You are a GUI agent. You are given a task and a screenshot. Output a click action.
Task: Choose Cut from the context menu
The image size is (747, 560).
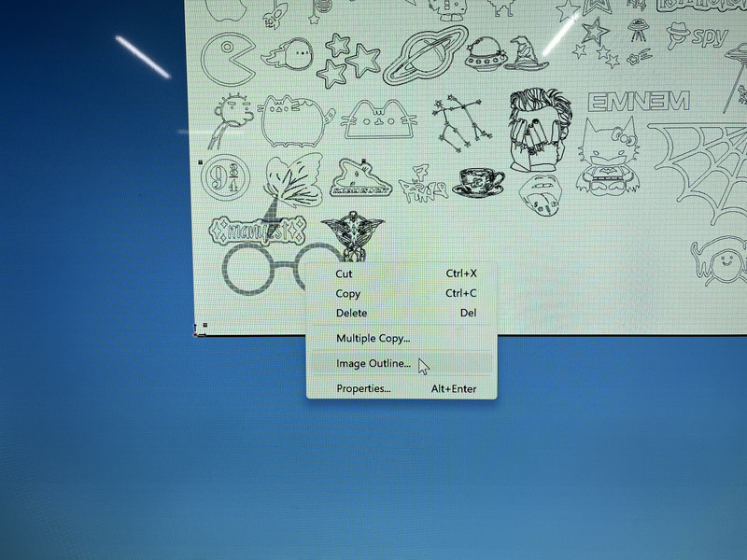(x=401, y=273)
